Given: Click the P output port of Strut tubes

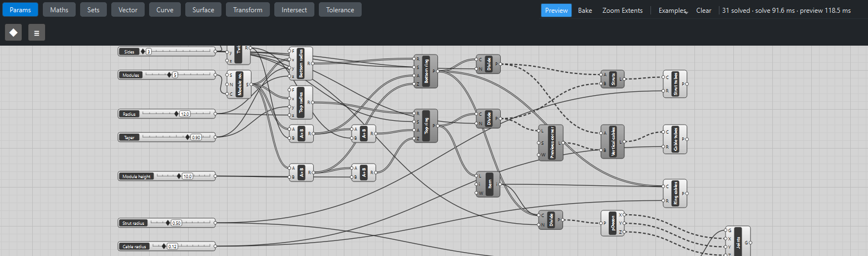Looking at the screenshot, I should [x=687, y=83].
